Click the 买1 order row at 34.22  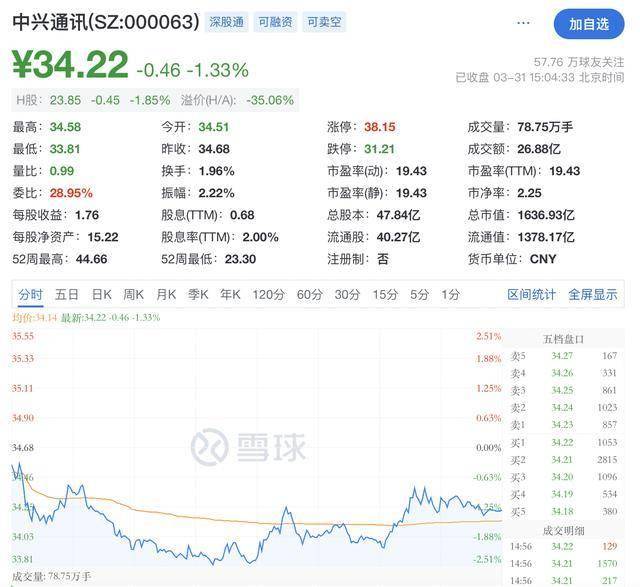563,442
